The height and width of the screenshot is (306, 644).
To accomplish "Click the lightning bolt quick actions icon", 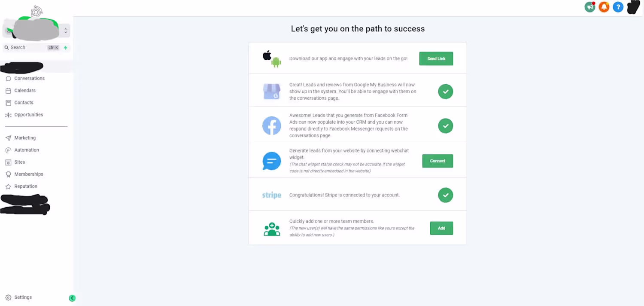I will 65,48.
